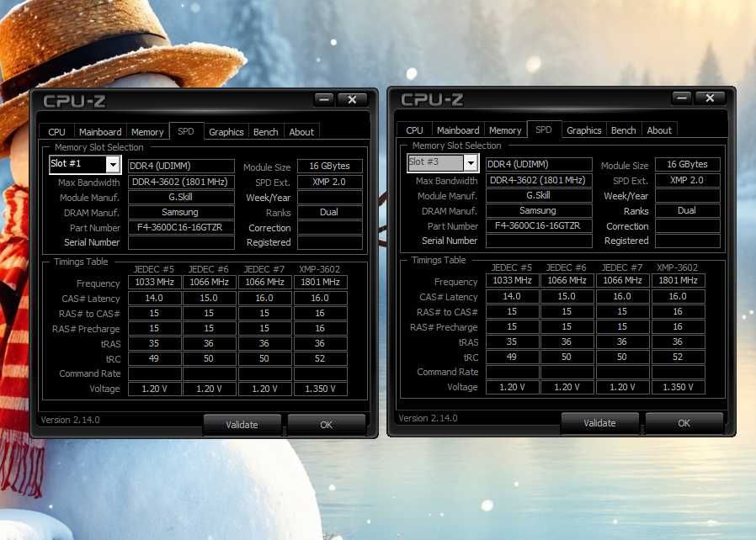Expand the Slot #3 memory slot dropdown
The width and height of the screenshot is (756, 540).
click(x=471, y=163)
